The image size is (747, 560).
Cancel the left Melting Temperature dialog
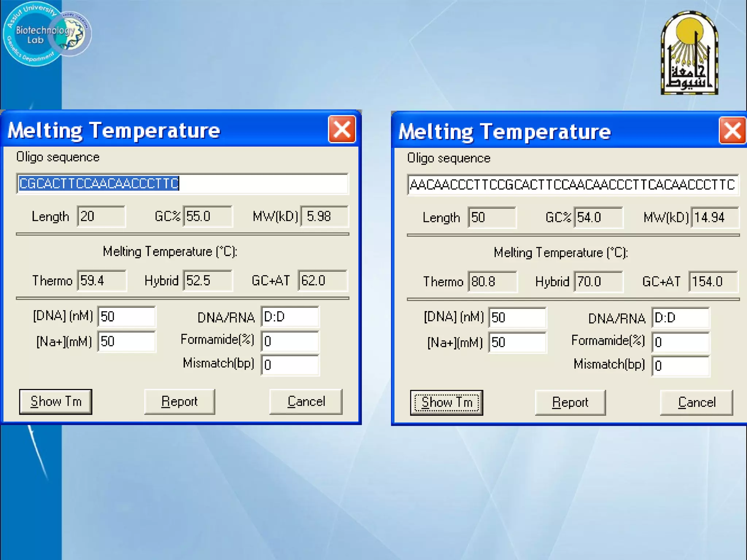point(306,401)
